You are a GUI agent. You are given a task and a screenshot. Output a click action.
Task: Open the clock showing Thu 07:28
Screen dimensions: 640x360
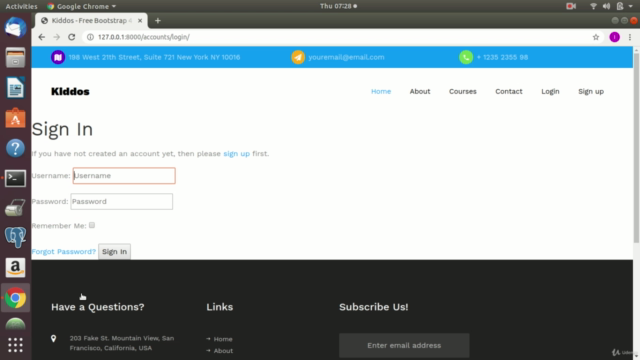[338, 6]
